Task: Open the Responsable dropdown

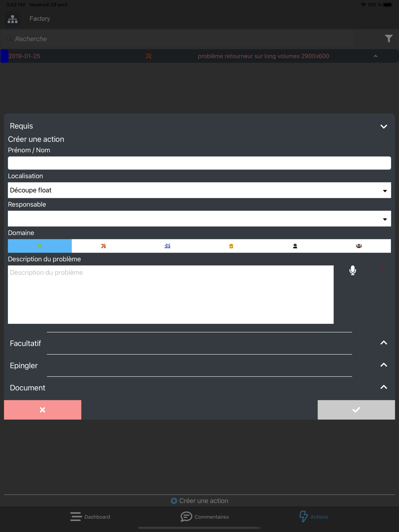Action: [199, 219]
